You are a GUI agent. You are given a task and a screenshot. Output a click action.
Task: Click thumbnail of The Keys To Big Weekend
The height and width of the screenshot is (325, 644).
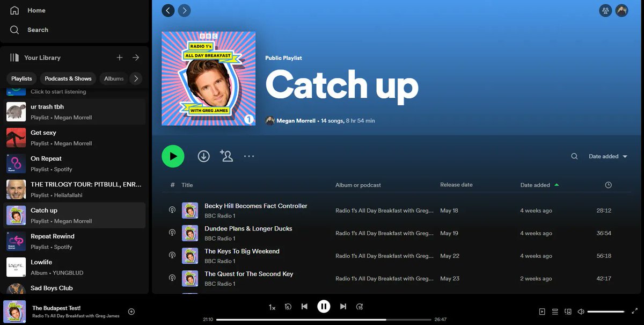pos(190,256)
